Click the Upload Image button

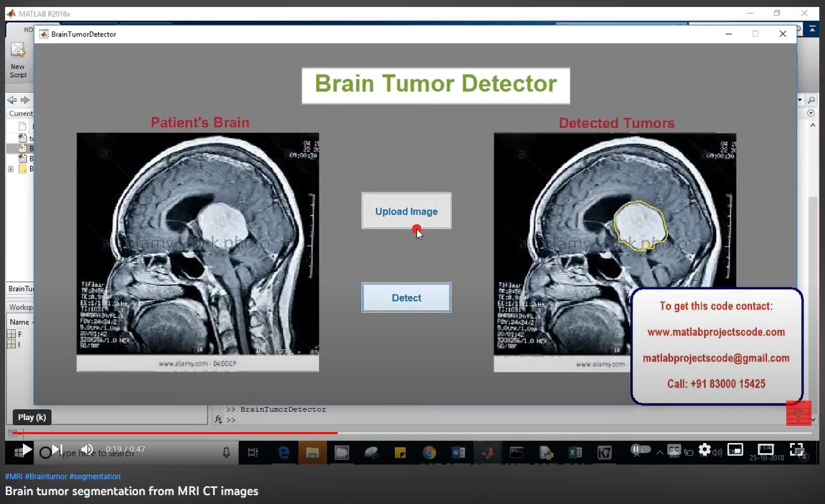click(x=406, y=211)
